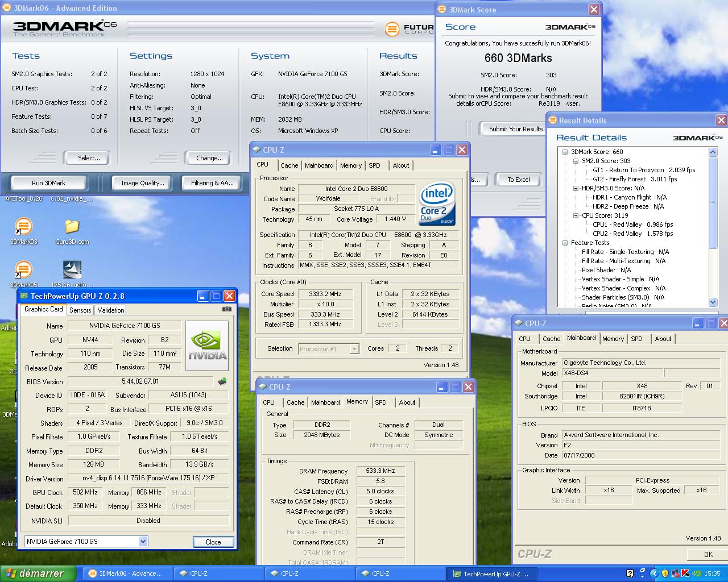Image resolution: width=728 pixels, height=582 pixels.
Task: Click the GPU-Z title bar icon
Action: pos(23,296)
